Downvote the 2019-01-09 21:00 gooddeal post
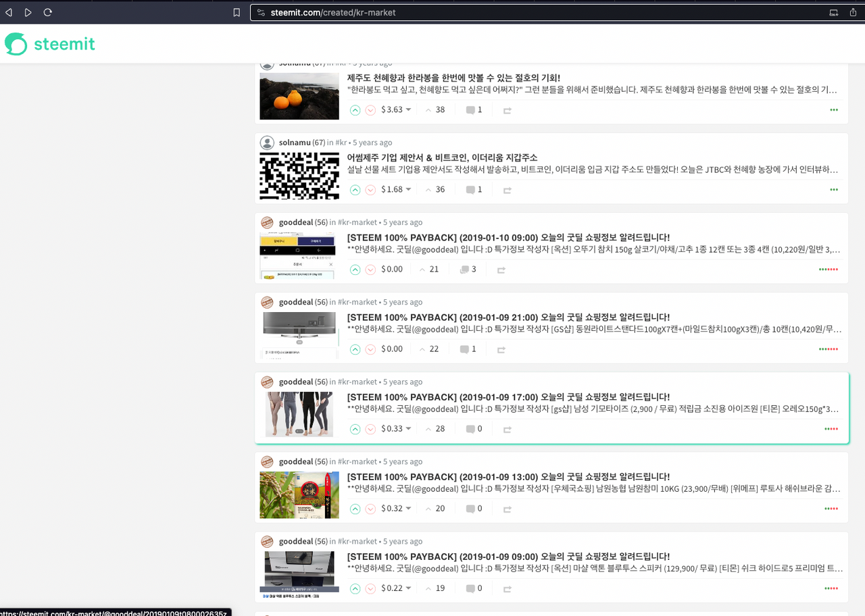865x616 pixels. coord(370,349)
